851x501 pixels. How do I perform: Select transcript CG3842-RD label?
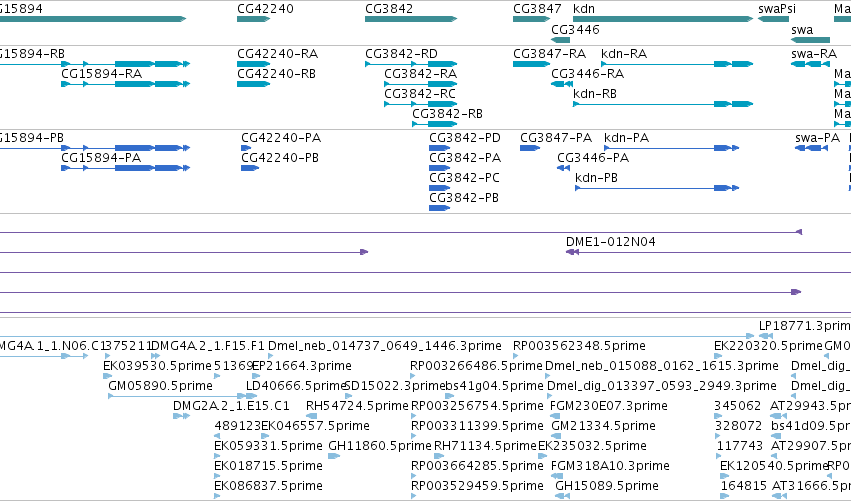point(401,54)
